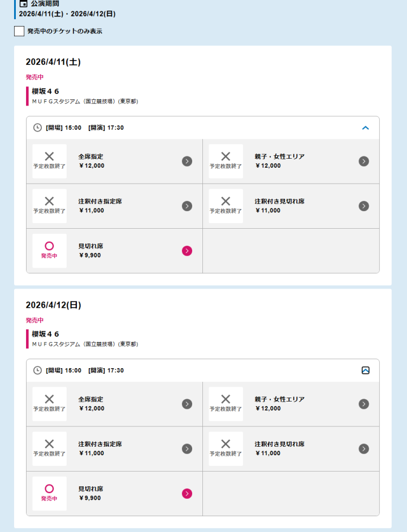
Task: Click pink arrow for April 11 見切れ席
Action: [187, 251]
